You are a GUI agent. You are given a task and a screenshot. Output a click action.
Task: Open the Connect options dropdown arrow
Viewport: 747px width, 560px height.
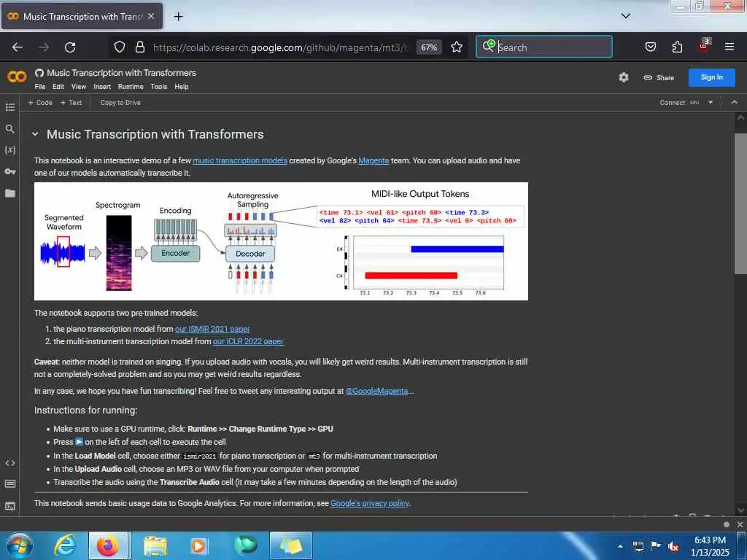tap(711, 102)
